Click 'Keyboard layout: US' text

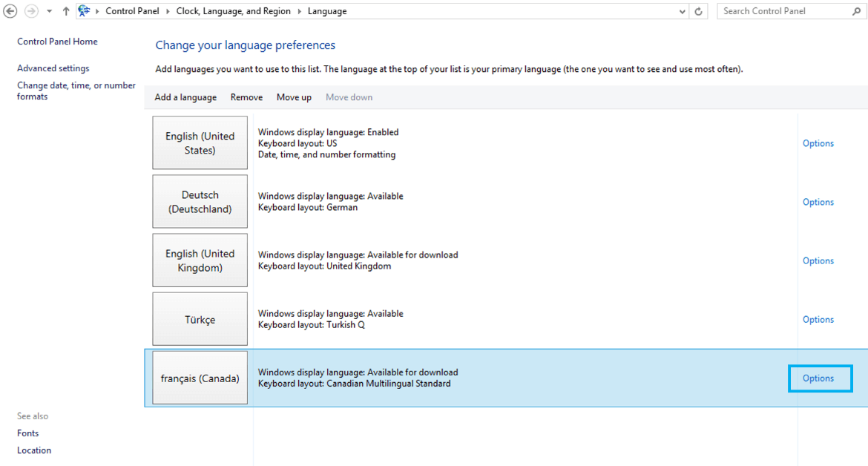297,143
